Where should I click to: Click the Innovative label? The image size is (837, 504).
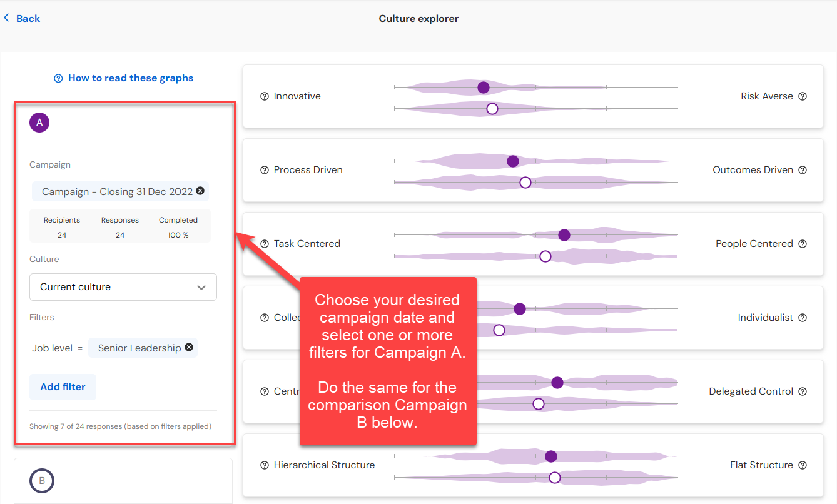[x=297, y=96]
